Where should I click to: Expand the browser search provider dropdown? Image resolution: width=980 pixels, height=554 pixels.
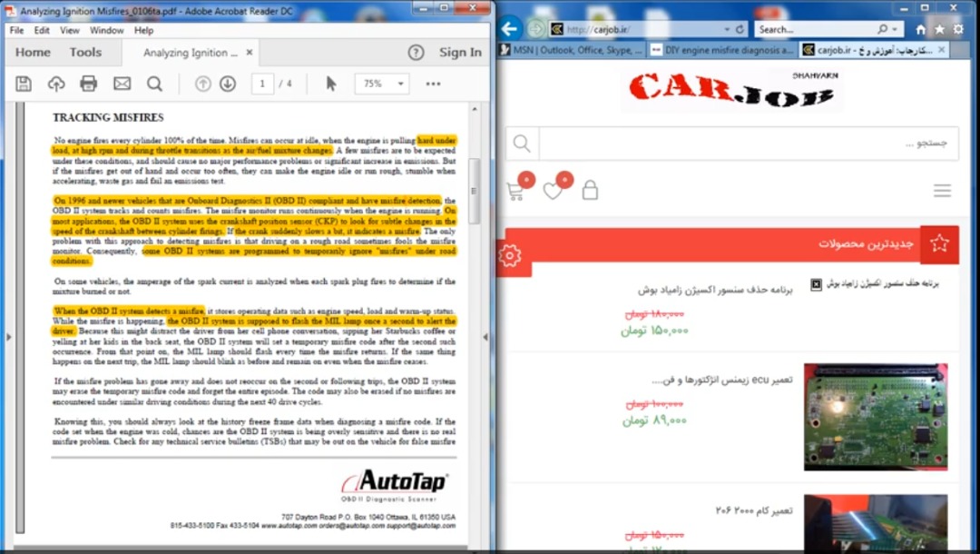[895, 29]
